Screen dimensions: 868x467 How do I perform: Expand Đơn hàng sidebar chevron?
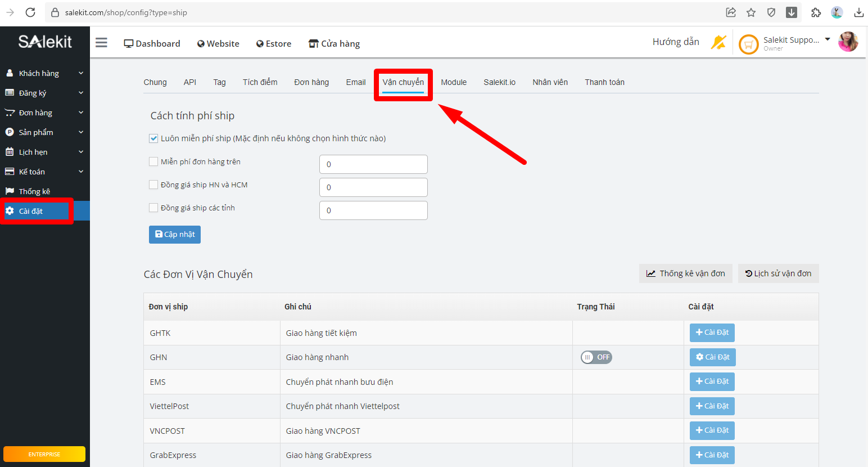click(81, 113)
